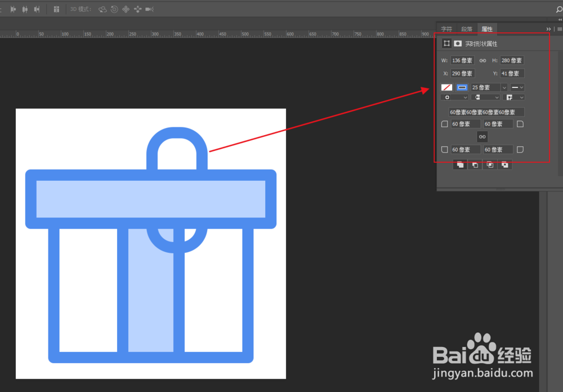Click the search magnifier icon at top right
This screenshot has height=392, width=563.
(x=559, y=10)
